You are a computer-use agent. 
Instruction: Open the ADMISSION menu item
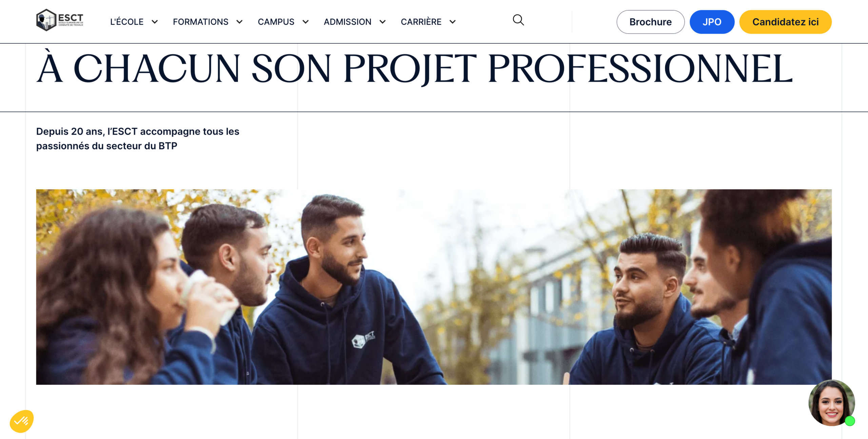pos(348,22)
